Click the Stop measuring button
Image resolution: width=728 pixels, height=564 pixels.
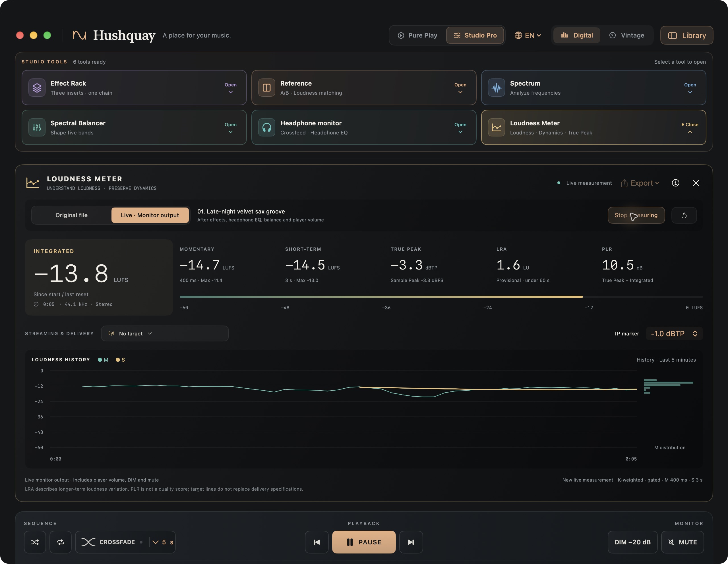pyautogui.click(x=636, y=215)
